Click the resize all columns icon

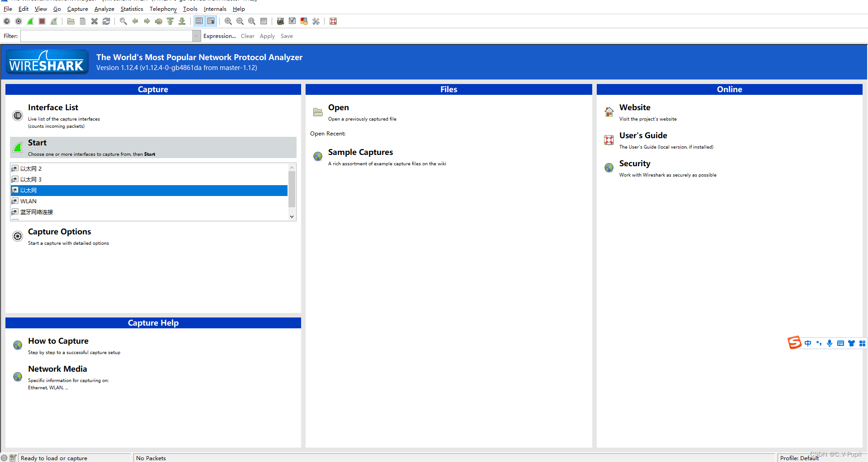[x=264, y=21]
